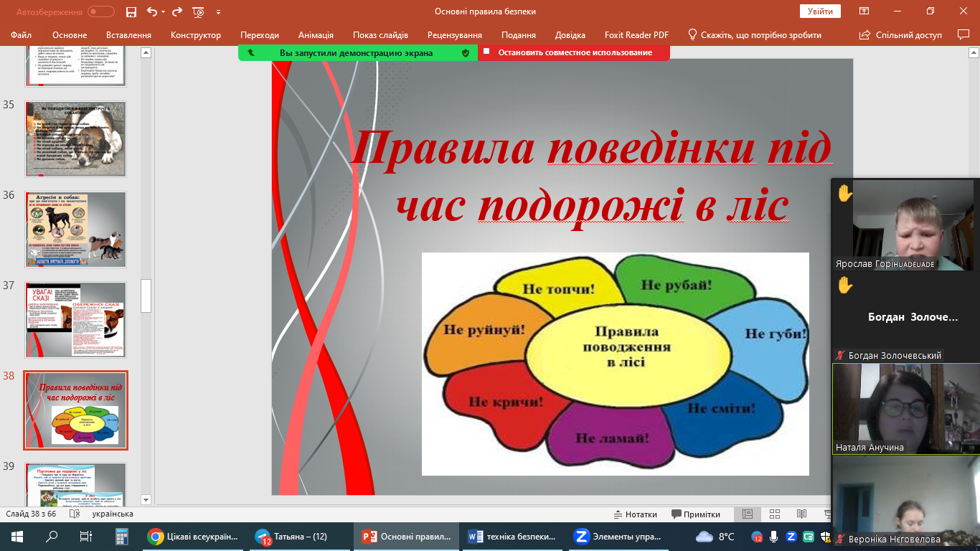The width and height of the screenshot is (980, 551).
Task: Open the undo history dropdown arrow
Action: (x=164, y=12)
